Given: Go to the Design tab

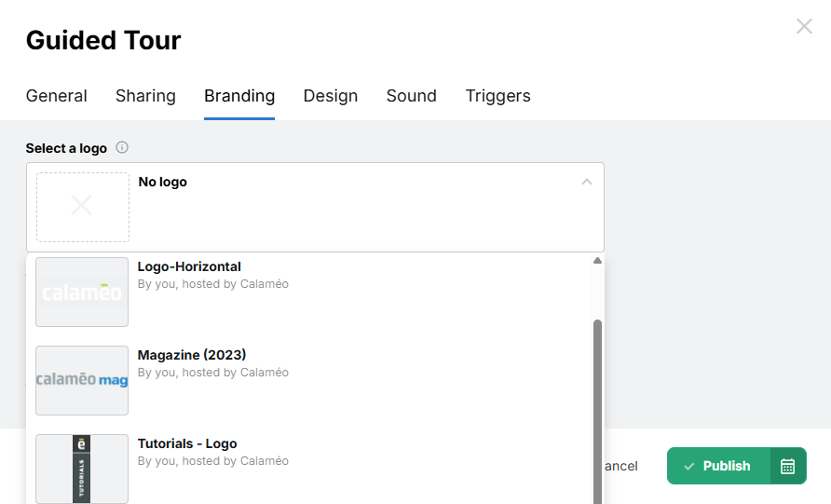Looking at the screenshot, I should (x=330, y=96).
